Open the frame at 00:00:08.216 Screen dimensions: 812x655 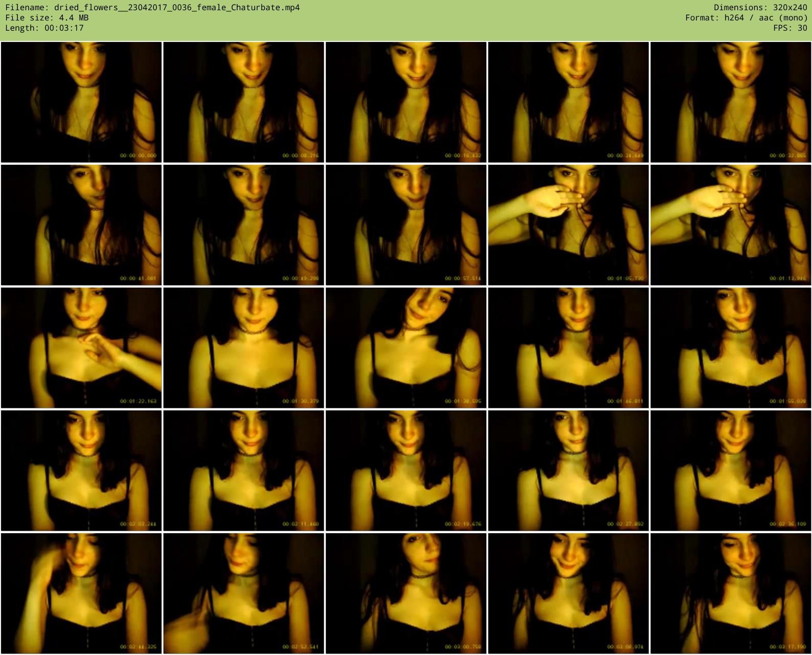(x=243, y=102)
